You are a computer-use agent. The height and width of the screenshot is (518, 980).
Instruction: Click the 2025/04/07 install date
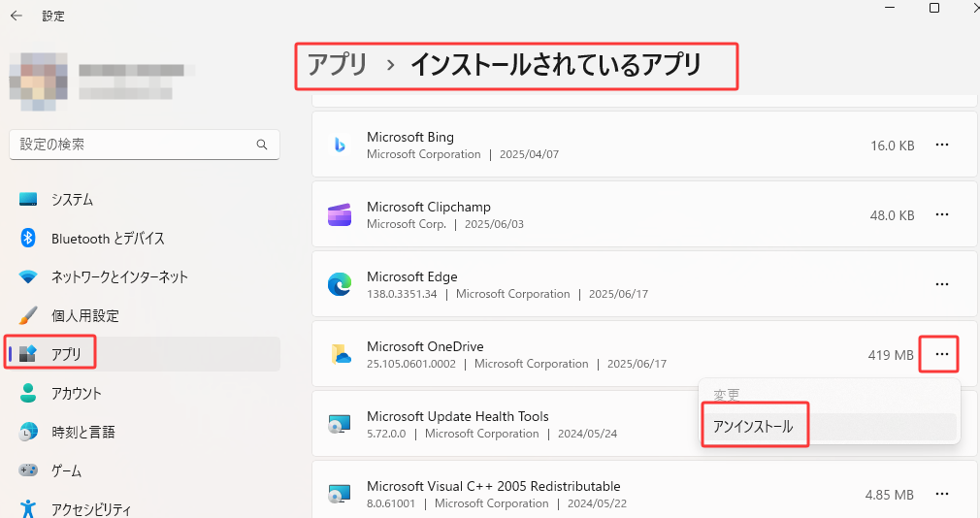[x=530, y=154]
